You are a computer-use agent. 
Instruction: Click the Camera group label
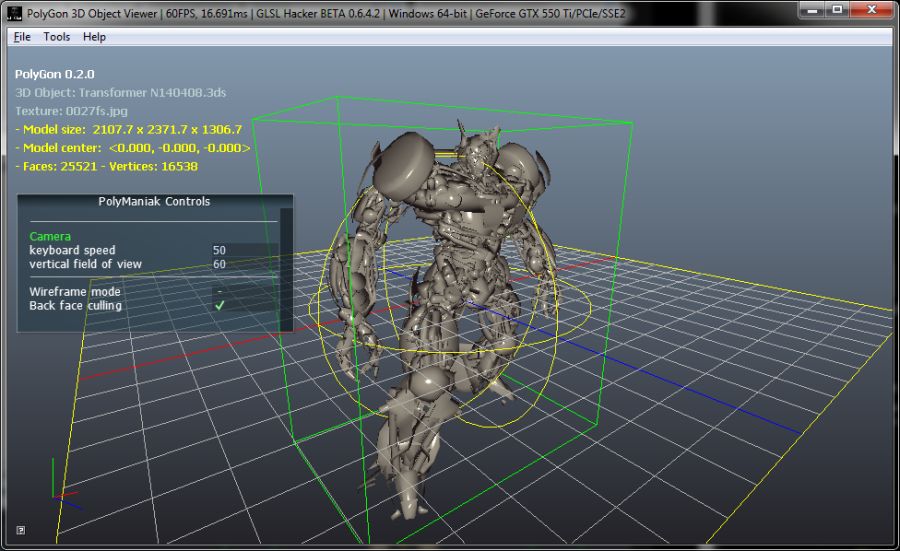(x=50, y=236)
